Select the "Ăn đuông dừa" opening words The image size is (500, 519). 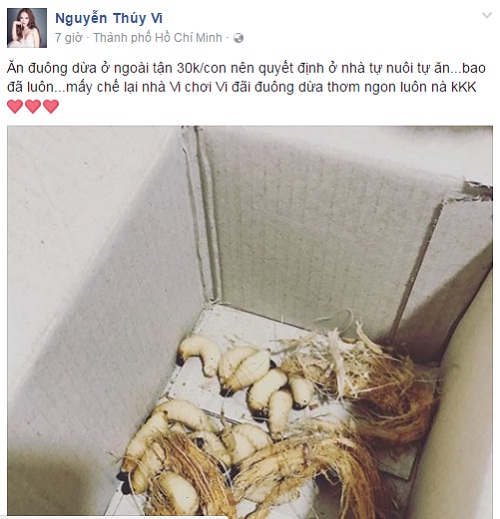(x=53, y=68)
